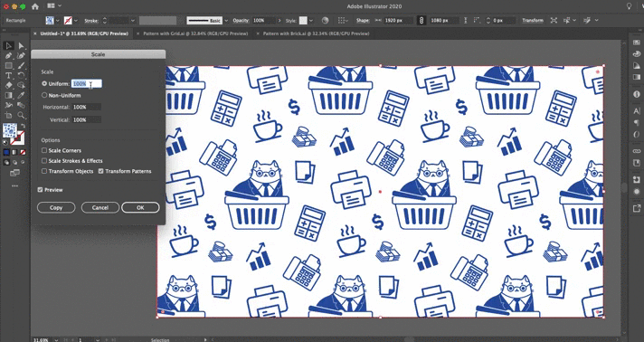Switch to the Untitled-1 document tab

(x=84, y=33)
